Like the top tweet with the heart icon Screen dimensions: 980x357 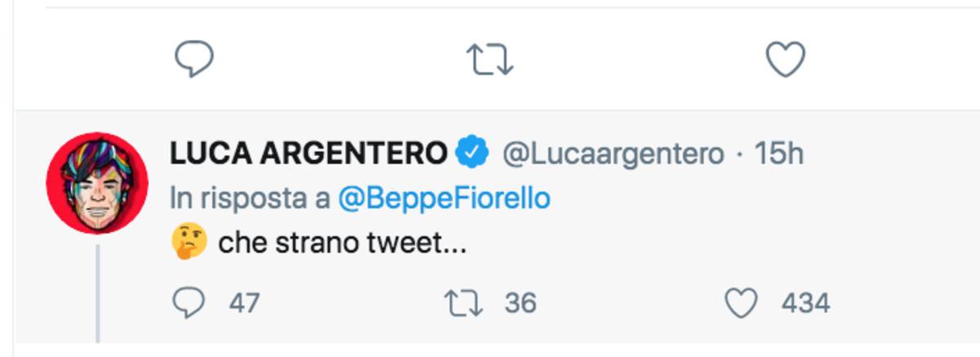(786, 60)
